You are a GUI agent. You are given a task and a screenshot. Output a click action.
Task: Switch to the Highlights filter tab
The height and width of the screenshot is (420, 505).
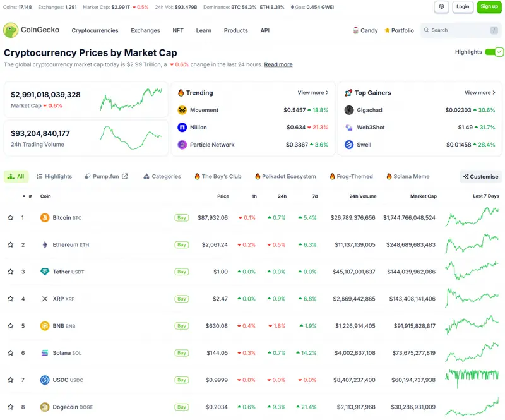coord(54,176)
